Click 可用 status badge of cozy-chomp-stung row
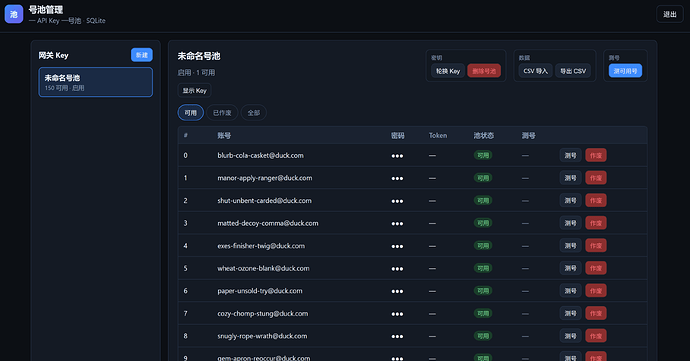The image size is (690, 361). click(483, 313)
